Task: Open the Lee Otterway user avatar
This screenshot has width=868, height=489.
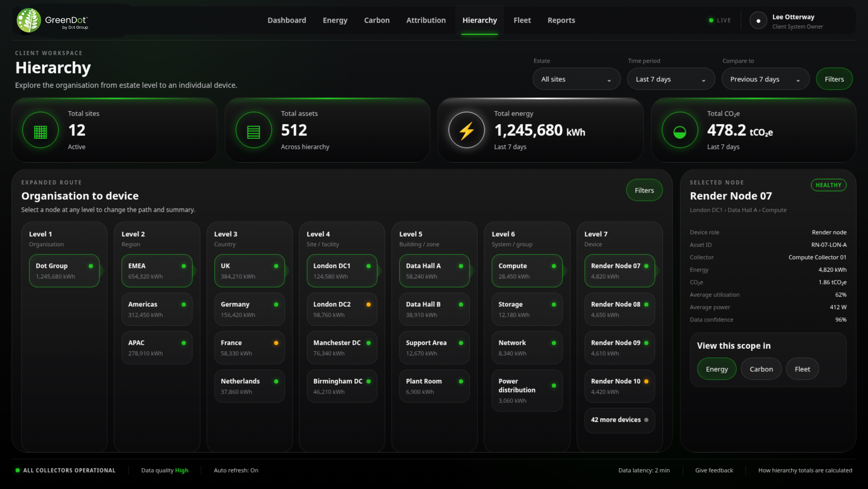Action: coord(758,21)
